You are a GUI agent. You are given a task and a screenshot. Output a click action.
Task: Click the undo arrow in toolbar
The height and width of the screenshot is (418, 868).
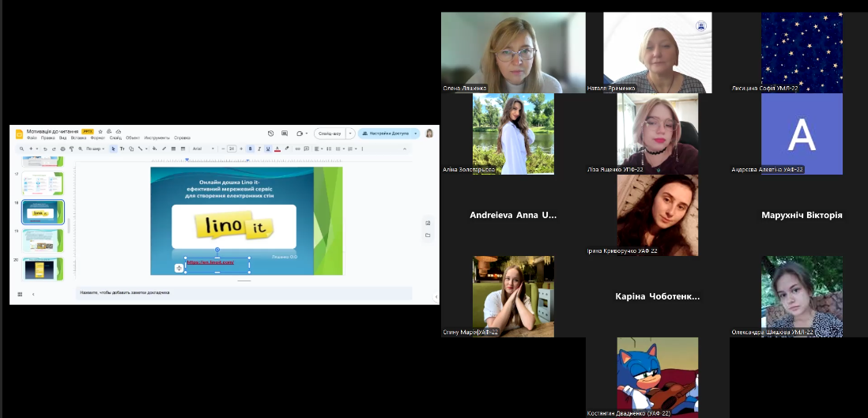point(45,149)
